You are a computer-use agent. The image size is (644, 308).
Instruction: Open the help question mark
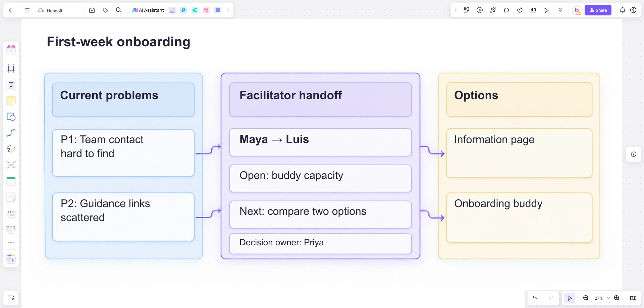[633, 10]
